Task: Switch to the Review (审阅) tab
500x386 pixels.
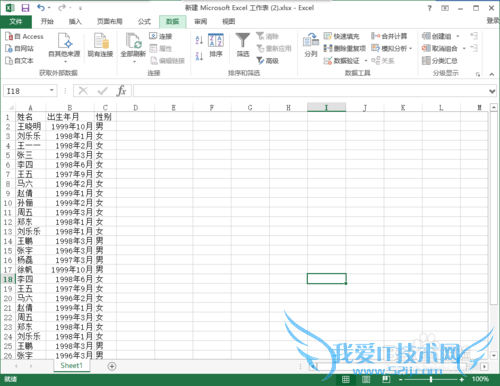Action: 201,22
